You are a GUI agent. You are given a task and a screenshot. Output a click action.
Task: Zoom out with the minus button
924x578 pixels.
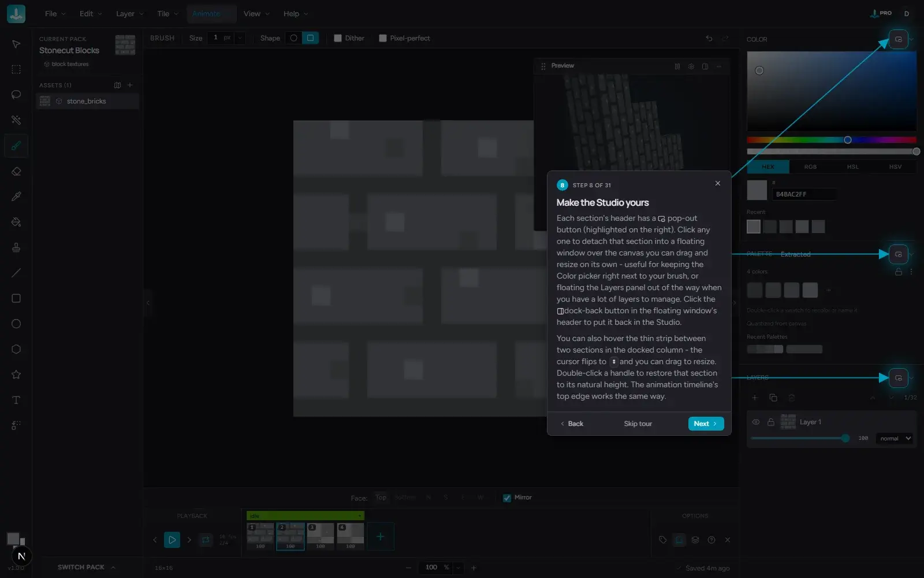pos(408,568)
